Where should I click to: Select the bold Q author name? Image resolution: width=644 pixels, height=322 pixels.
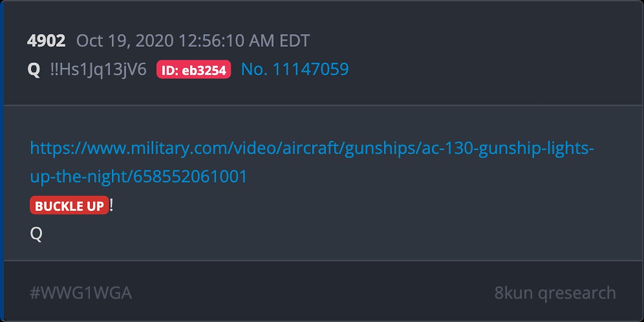coord(34,70)
